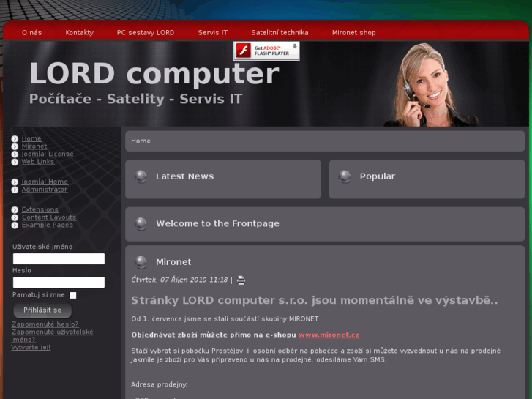Click sphere icon beside Popular
The width and height of the screenshot is (532, 399).
(345, 176)
